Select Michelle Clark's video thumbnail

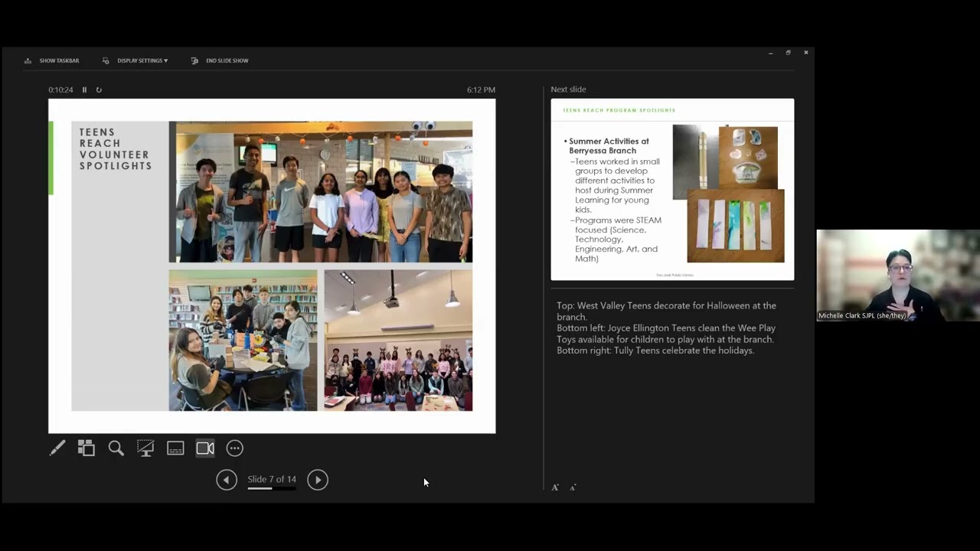[898, 275]
